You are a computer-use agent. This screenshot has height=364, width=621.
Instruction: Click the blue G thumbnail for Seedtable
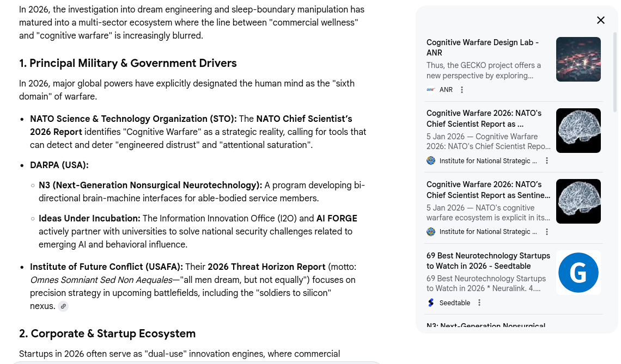[x=578, y=273]
